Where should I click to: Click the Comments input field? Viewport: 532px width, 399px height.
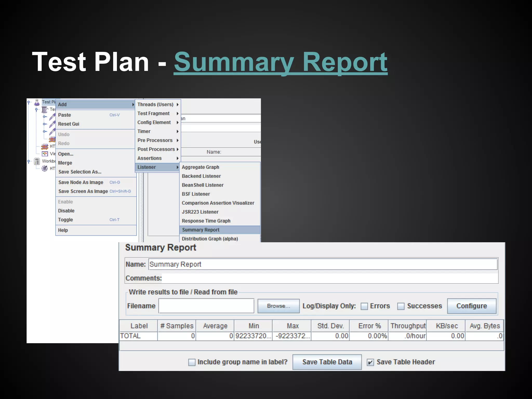pyautogui.click(x=330, y=278)
